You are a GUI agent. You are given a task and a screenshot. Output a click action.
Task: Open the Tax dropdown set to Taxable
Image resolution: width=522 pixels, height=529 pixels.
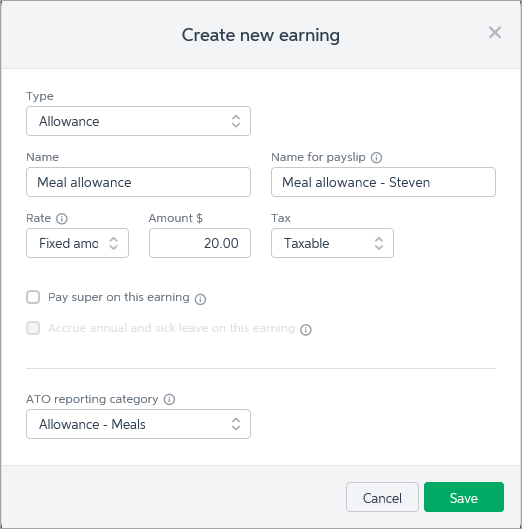tap(332, 243)
